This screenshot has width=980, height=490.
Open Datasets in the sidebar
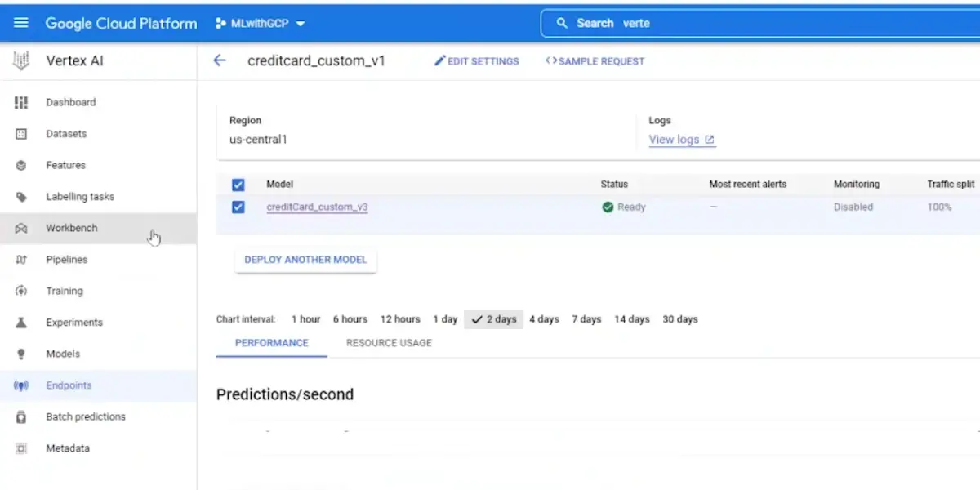98,134
